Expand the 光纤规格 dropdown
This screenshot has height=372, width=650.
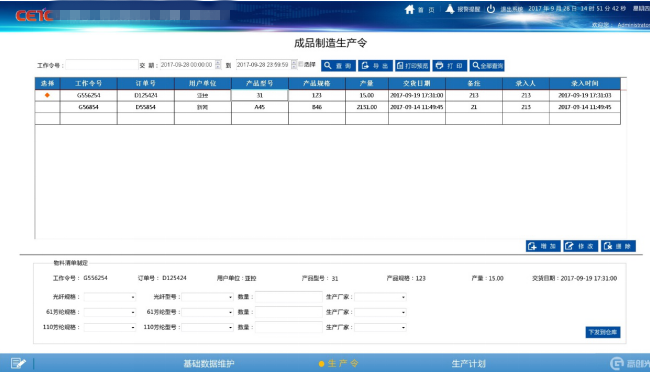(110, 297)
